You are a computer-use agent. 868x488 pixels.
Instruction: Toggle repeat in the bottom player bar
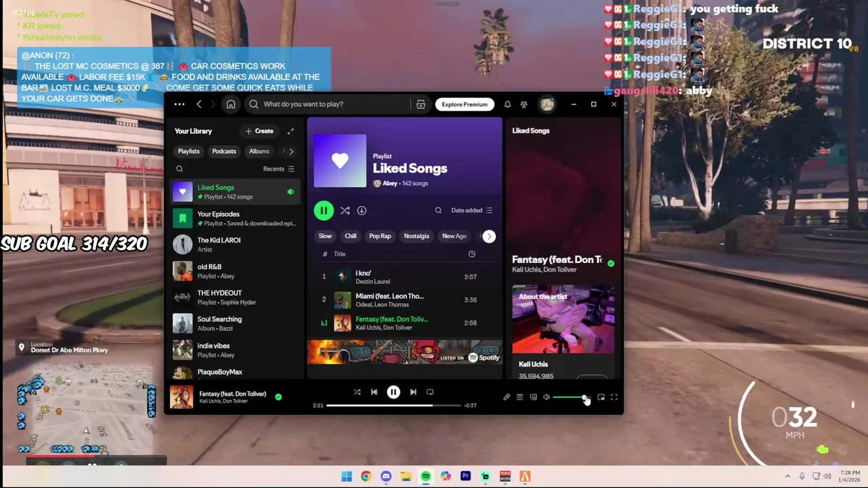430,392
